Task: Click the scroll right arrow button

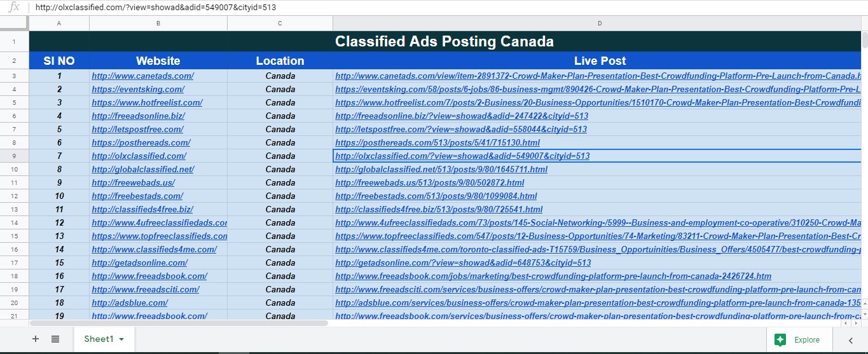Action: [x=857, y=323]
